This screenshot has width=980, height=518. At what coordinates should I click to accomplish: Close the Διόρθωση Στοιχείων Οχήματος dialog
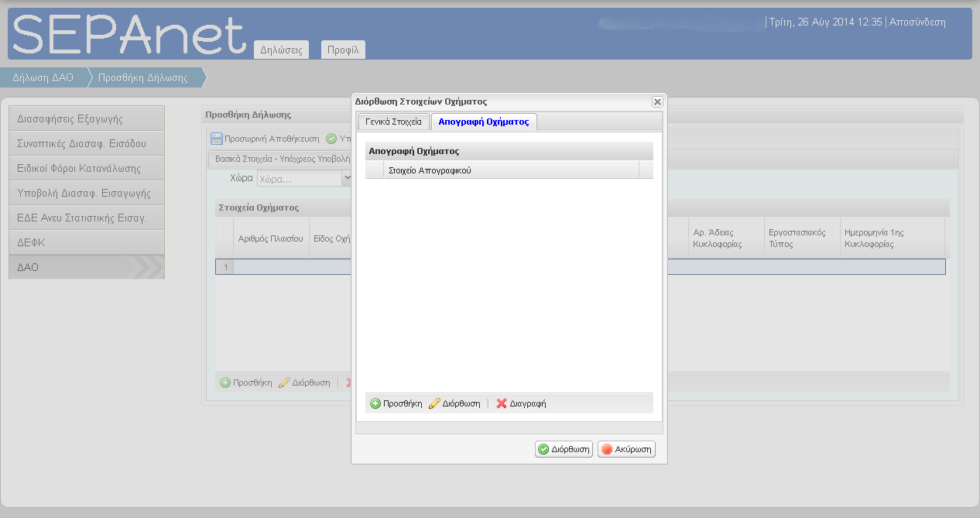tap(657, 101)
